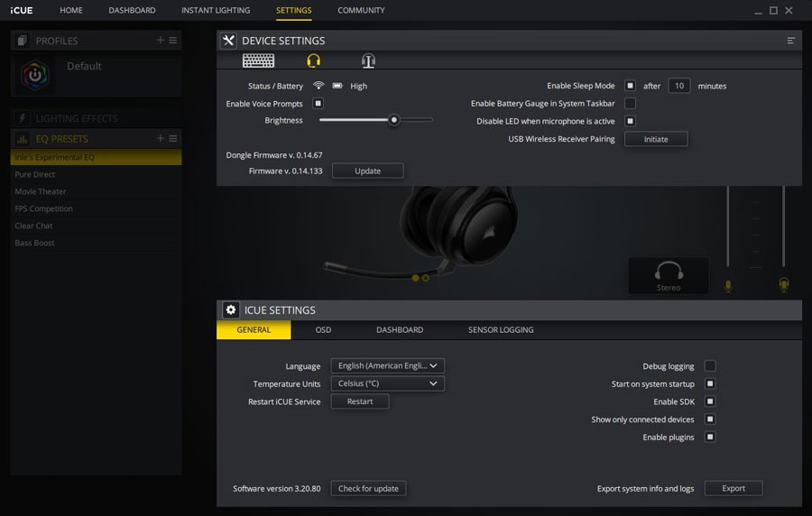The image size is (812, 516).
Task: Select the highlighted Experimental EQ preset
Action: 96,157
